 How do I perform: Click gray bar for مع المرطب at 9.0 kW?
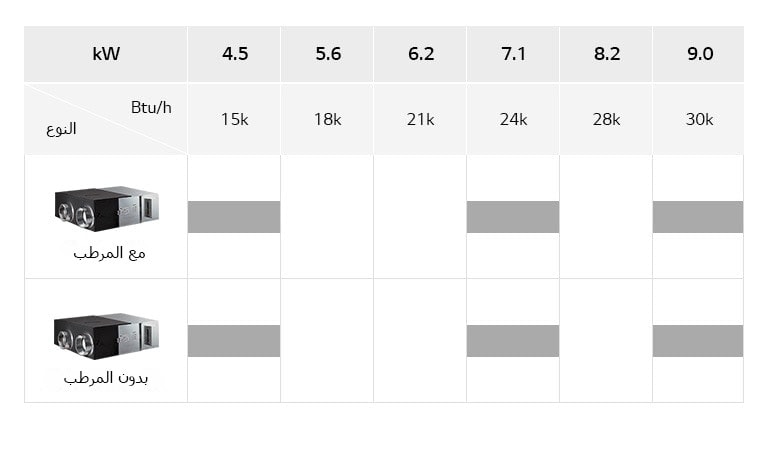pyautogui.click(x=698, y=217)
